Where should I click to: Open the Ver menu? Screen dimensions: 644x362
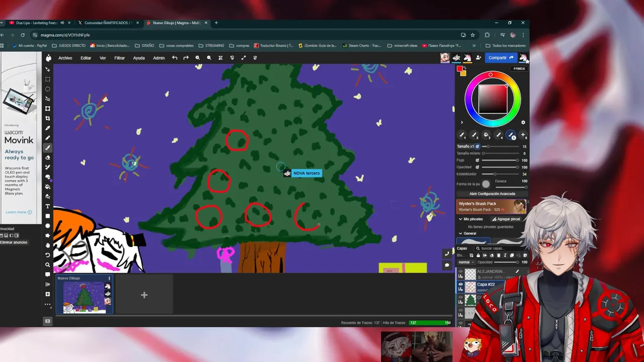(103, 58)
